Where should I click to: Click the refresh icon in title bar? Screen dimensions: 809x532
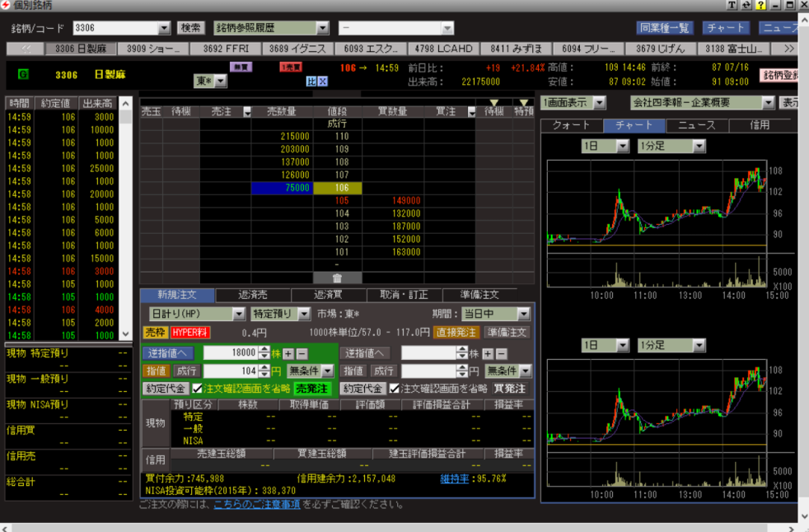click(x=746, y=6)
